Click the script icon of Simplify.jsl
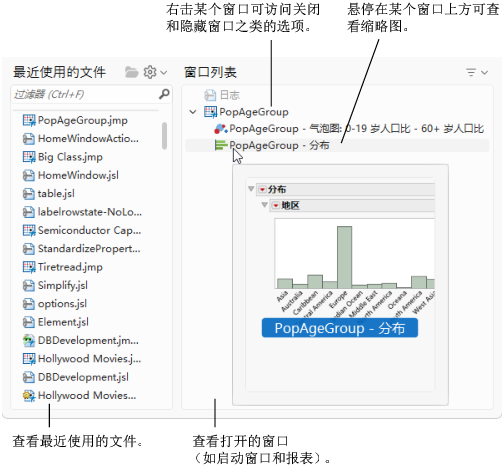The image size is (504, 470). [x=29, y=285]
